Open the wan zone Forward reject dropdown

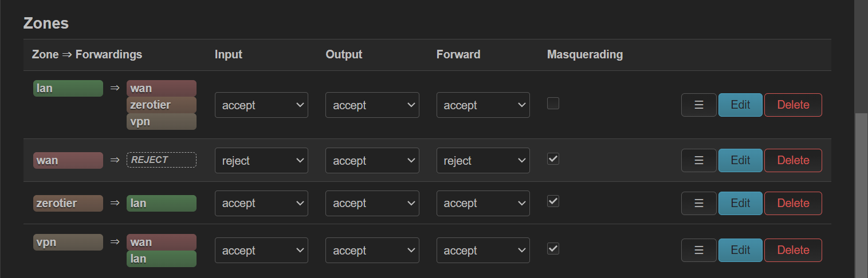click(483, 161)
